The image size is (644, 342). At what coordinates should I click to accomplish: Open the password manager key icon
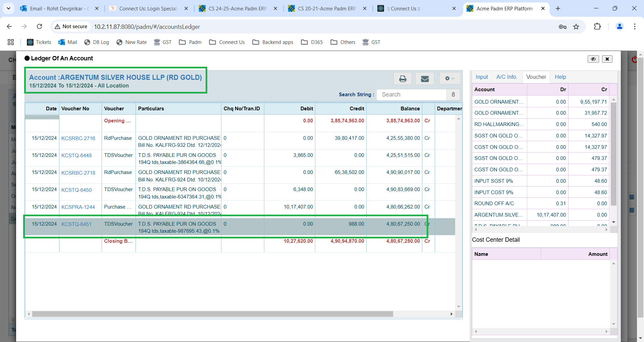(562, 27)
